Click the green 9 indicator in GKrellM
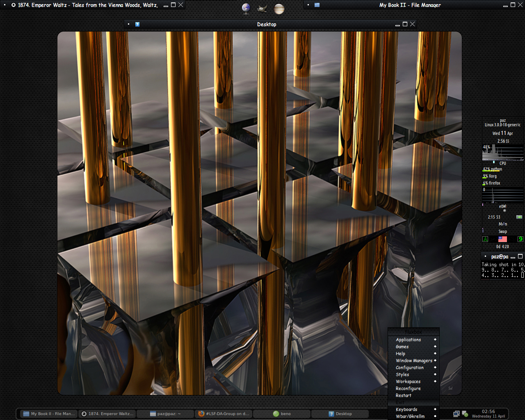The image size is (525, 420). coord(520,239)
